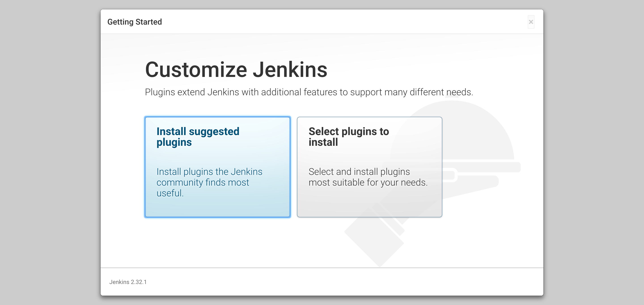Image resolution: width=644 pixels, height=305 pixels.
Task: Click blank area left of the Customize Jenkins heading
Action: pyautogui.click(x=123, y=70)
